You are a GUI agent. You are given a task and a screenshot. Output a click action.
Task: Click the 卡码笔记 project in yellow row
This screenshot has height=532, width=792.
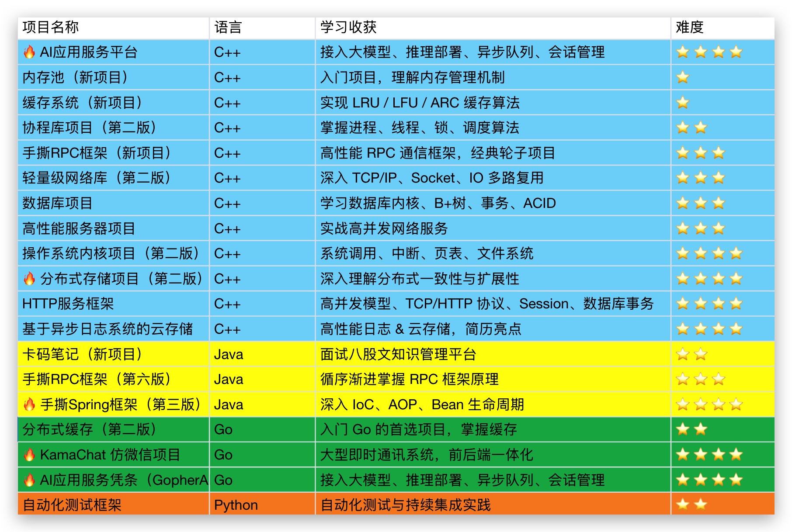[82, 354]
